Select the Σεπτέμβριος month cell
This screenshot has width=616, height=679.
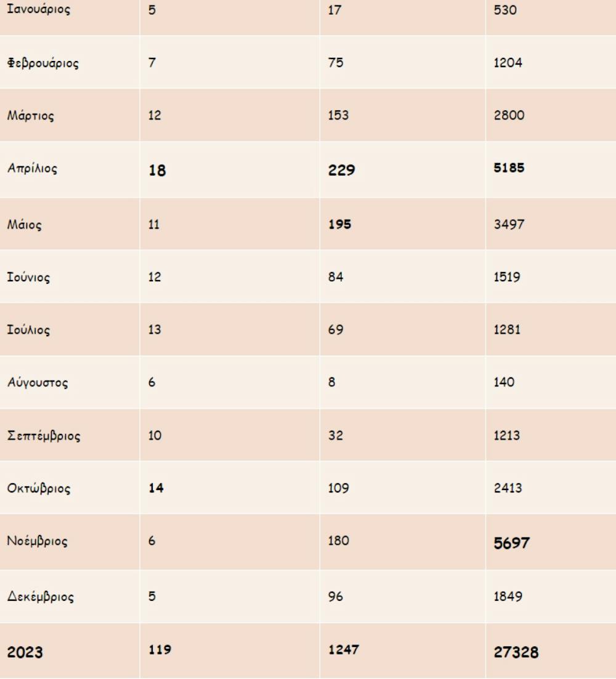[x=44, y=436]
